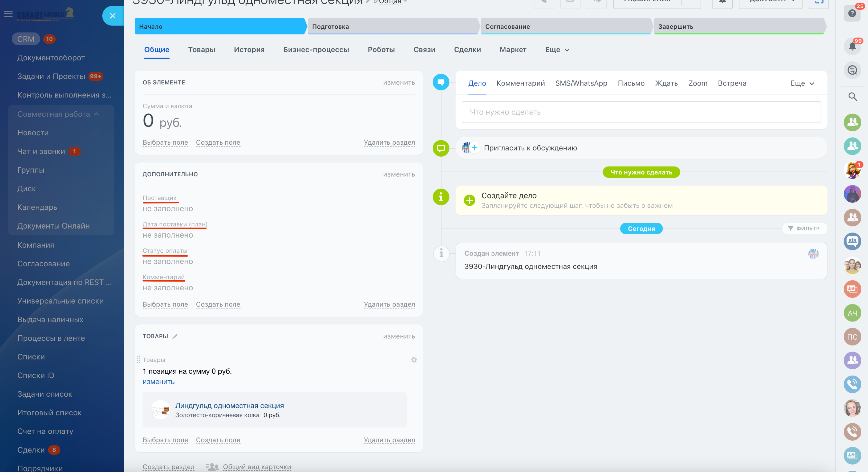Select the Комментарий tab in timeline
The image size is (868, 472).
tap(520, 83)
